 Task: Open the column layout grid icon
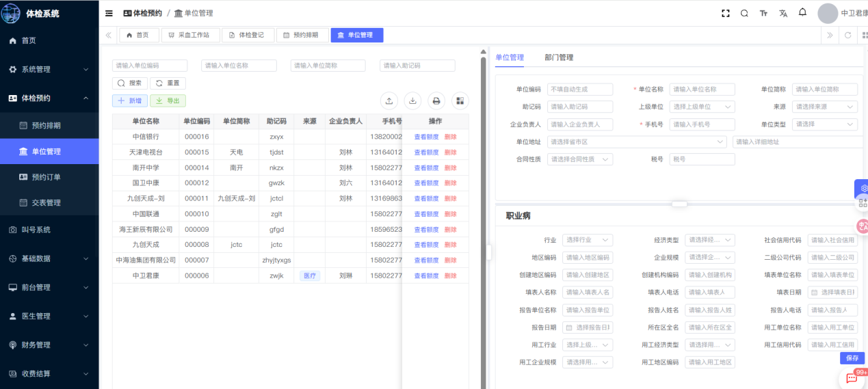460,101
